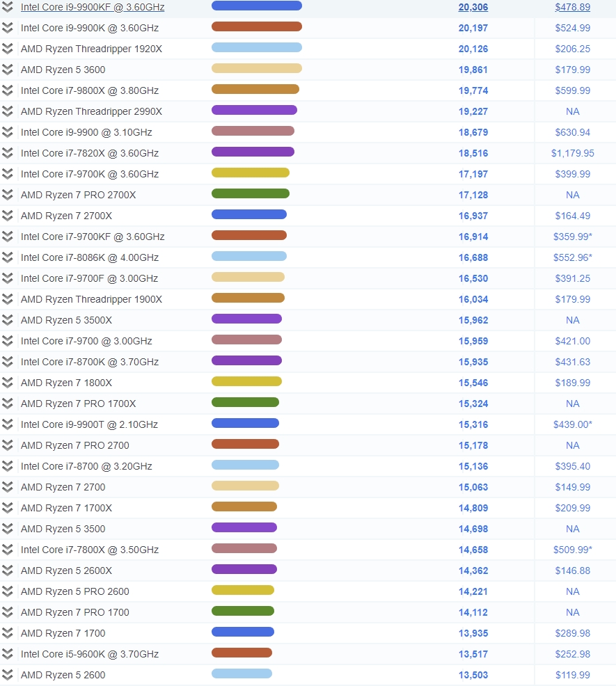Click the price $599.99
Viewport: 616px width, 686px height.
tap(573, 90)
